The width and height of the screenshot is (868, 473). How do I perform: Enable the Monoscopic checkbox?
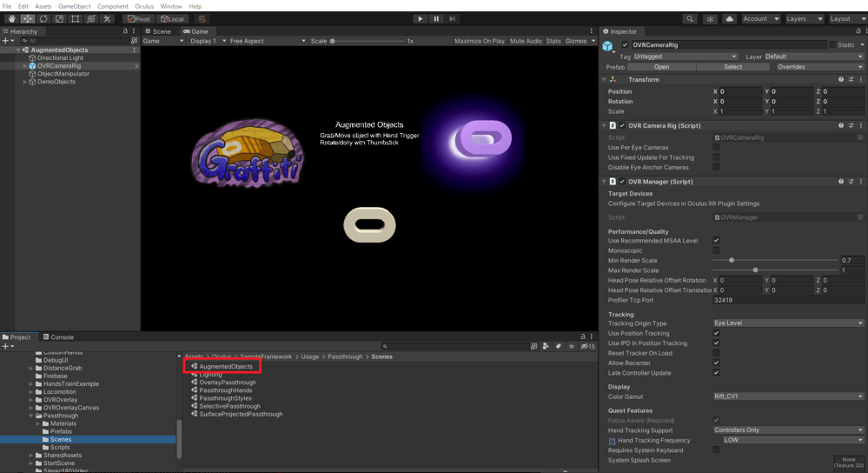click(x=716, y=251)
